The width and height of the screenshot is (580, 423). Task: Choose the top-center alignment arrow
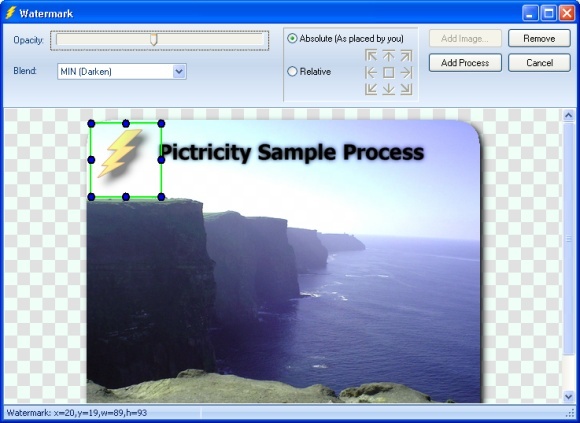tap(388, 56)
